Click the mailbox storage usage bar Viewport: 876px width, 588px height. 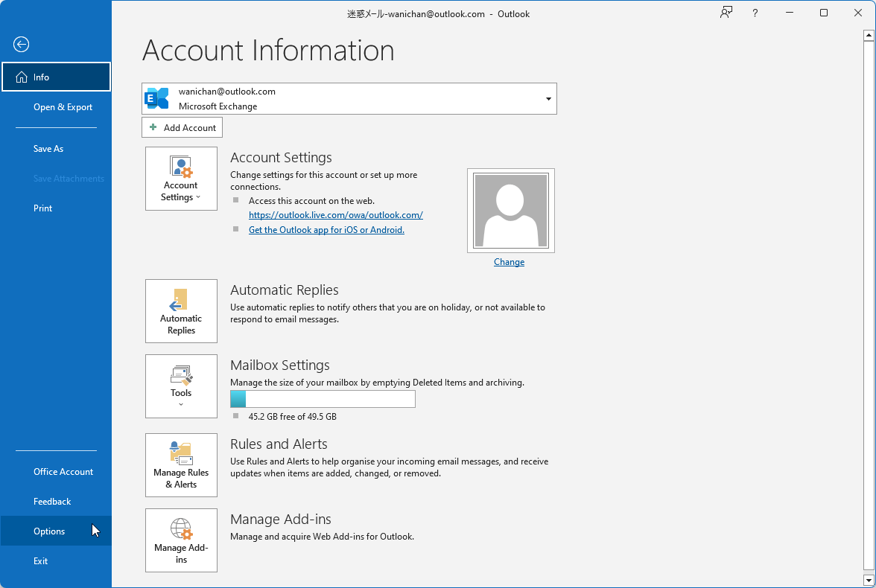pyautogui.click(x=322, y=399)
